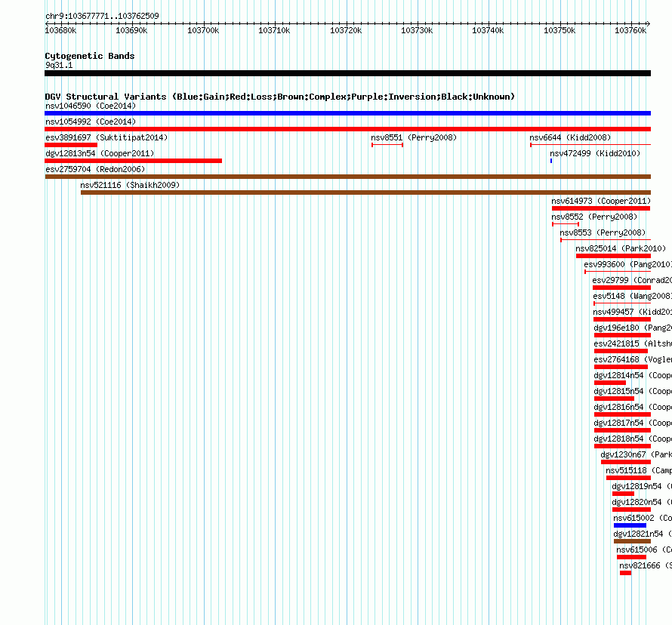Open the nsv825014 (Park2010) label
Screen dimensions: 672x625
coord(621,248)
